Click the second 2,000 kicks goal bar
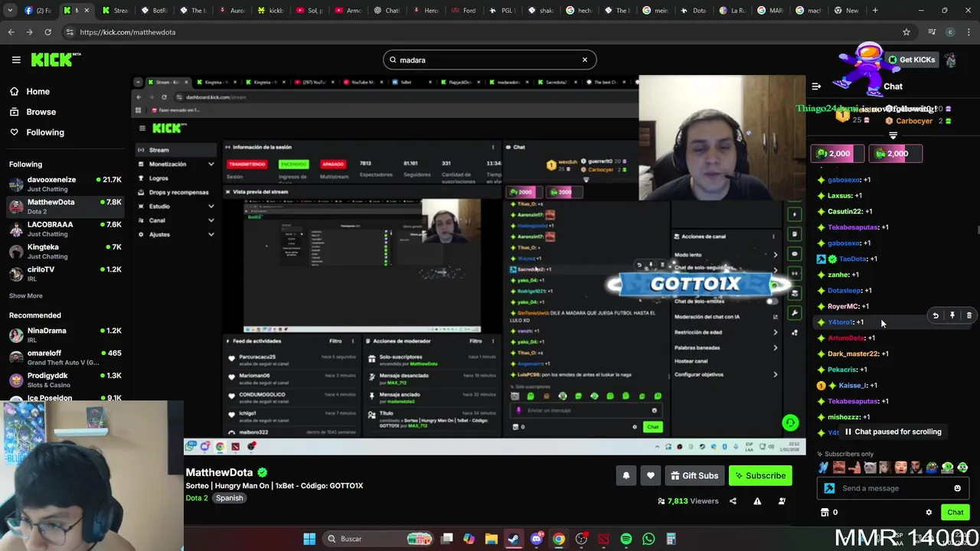This screenshot has width=980, height=551. pos(895,154)
